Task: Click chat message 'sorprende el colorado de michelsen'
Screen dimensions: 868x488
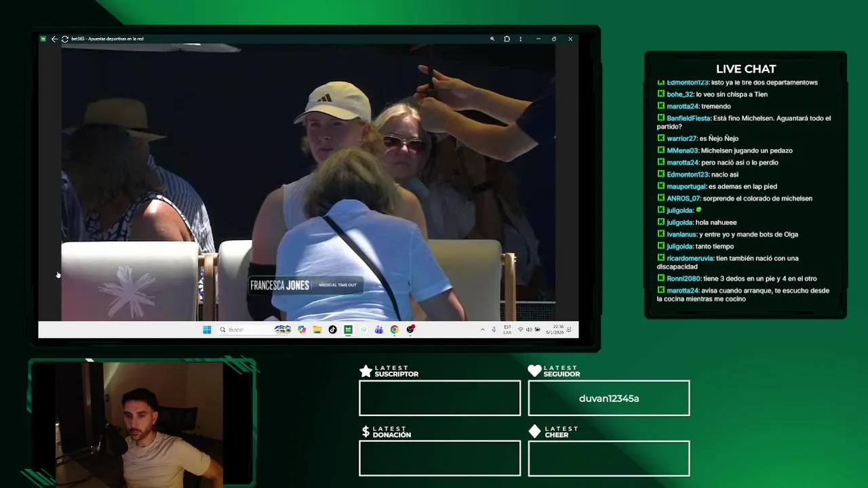Action: tap(757, 199)
